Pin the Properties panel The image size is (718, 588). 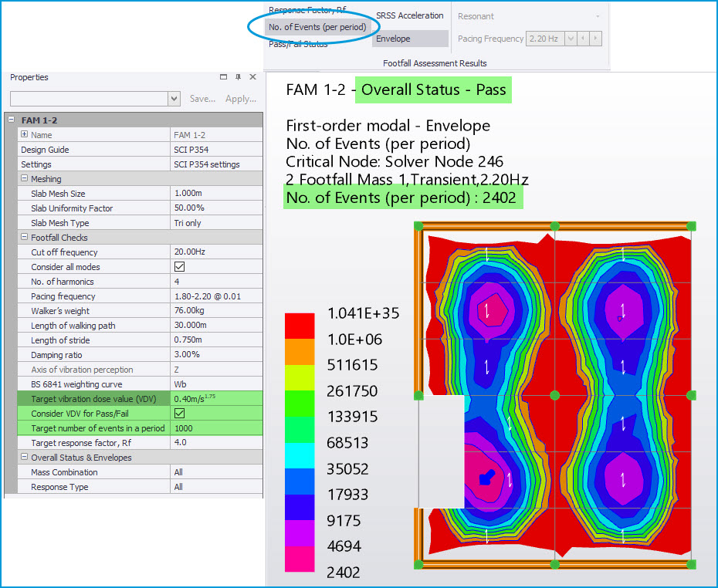point(238,77)
